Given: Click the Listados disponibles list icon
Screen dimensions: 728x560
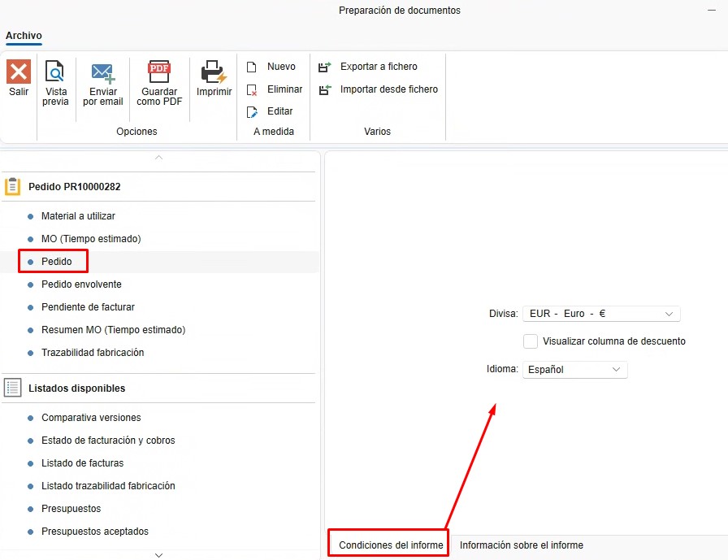Looking at the screenshot, I should tap(12, 388).
